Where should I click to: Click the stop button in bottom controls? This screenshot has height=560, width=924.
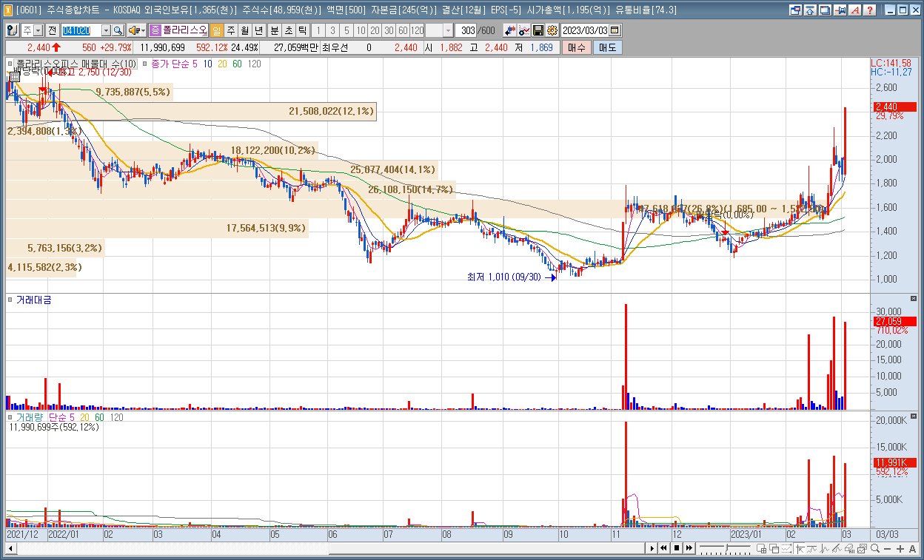[677, 548]
